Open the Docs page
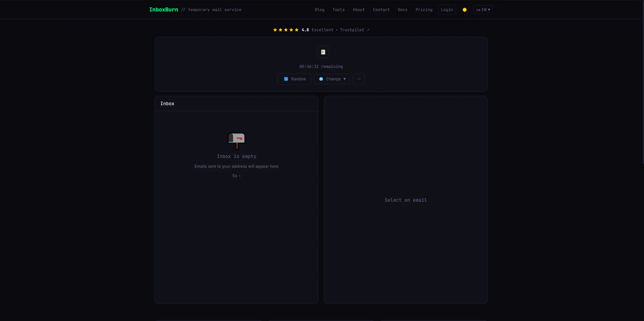Screen dimensions: 644x321 (x=402, y=10)
